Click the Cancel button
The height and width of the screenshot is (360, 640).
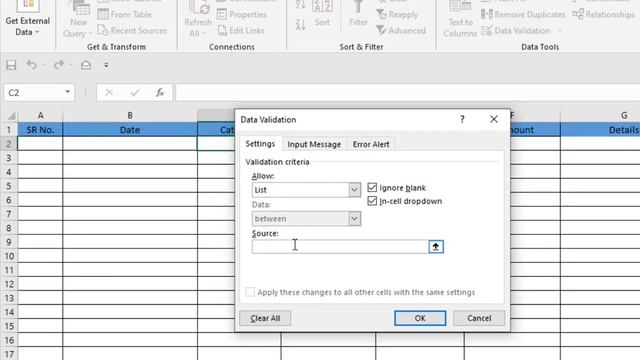click(479, 318)
